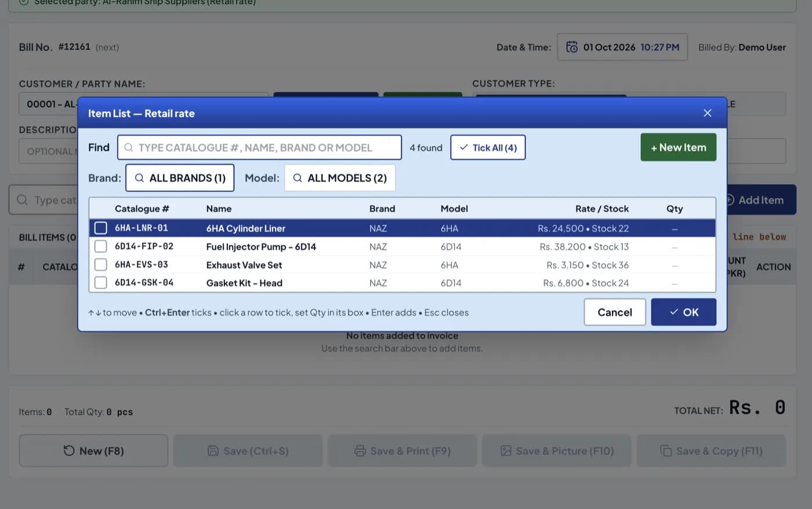This screenshot has width=812, height=509.
Task: Tick the checkbox for 6HA-EVS-03
Action: (101, 265)
